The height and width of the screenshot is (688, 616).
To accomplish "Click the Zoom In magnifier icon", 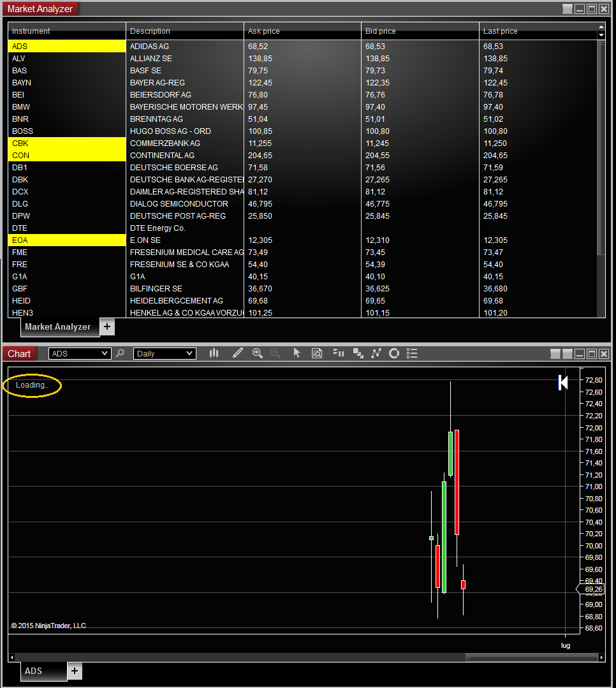I will pyautogui.click(x=258, y=353).
